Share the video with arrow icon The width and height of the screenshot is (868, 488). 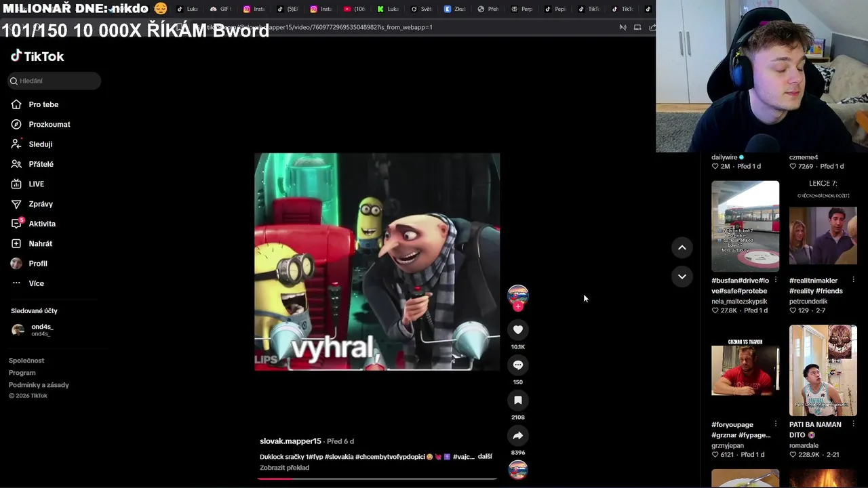(x=518, y=435)
